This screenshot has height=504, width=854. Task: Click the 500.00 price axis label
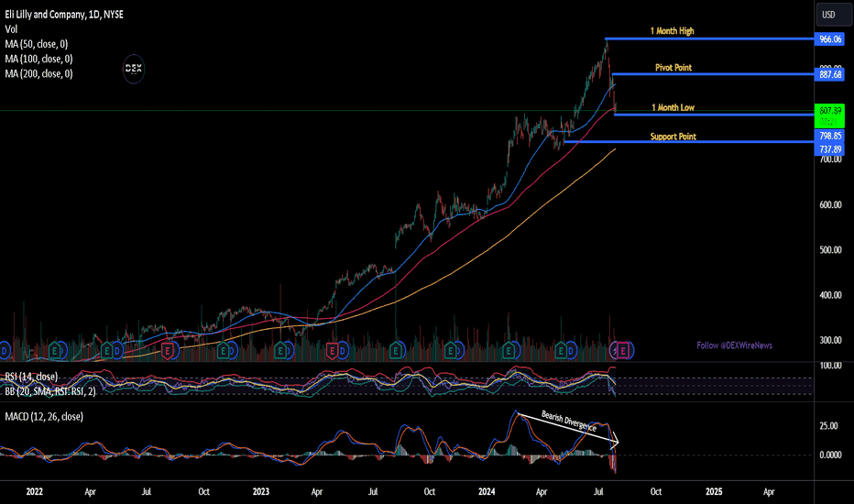pyautogui.click(x=830, y=250)
